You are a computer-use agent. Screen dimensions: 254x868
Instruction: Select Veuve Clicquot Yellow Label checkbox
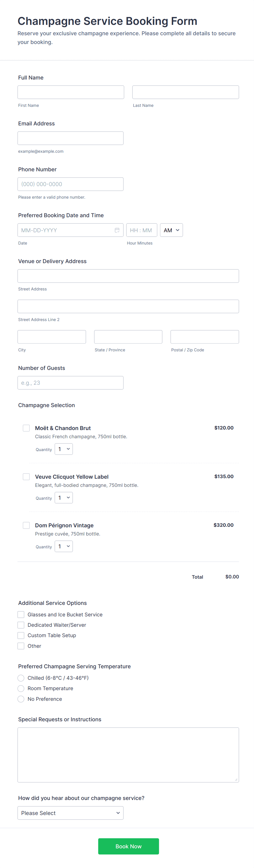tap(26, 476)
